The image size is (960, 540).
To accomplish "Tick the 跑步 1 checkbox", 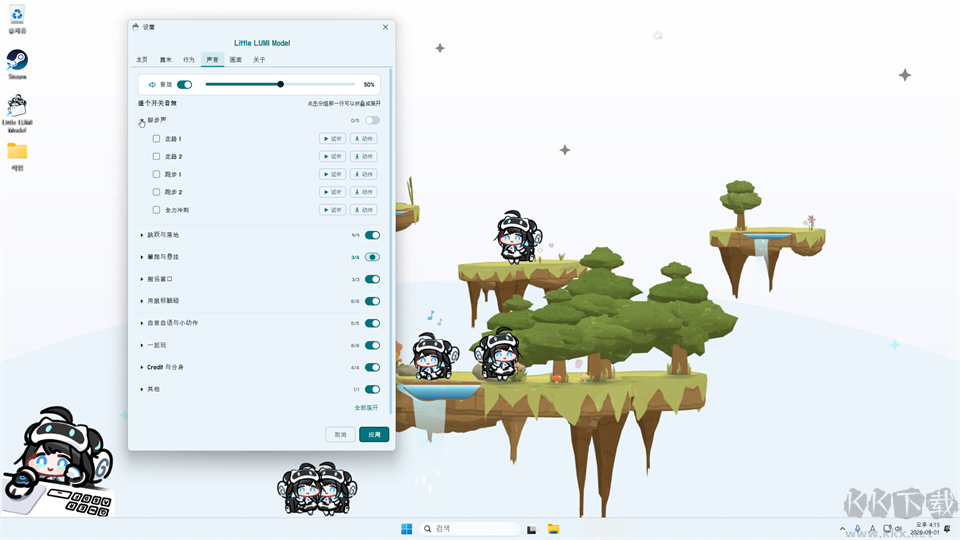I will click(x=156, y=174).
